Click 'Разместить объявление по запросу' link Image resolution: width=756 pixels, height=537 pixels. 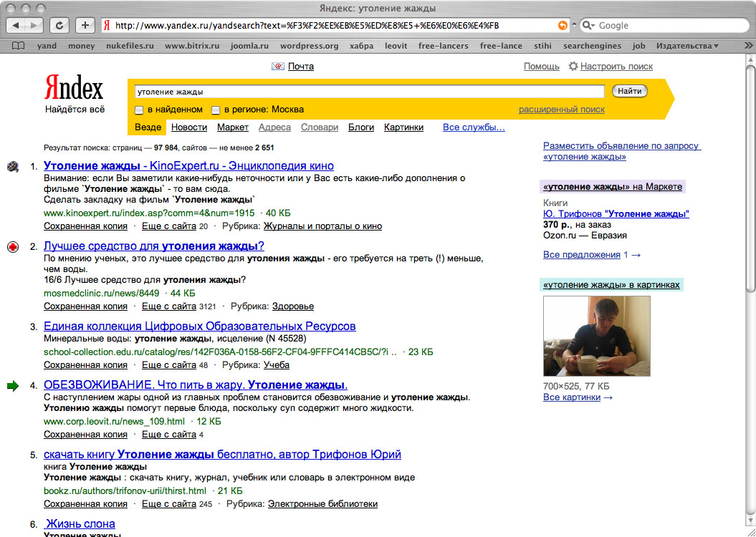point(622,151)
